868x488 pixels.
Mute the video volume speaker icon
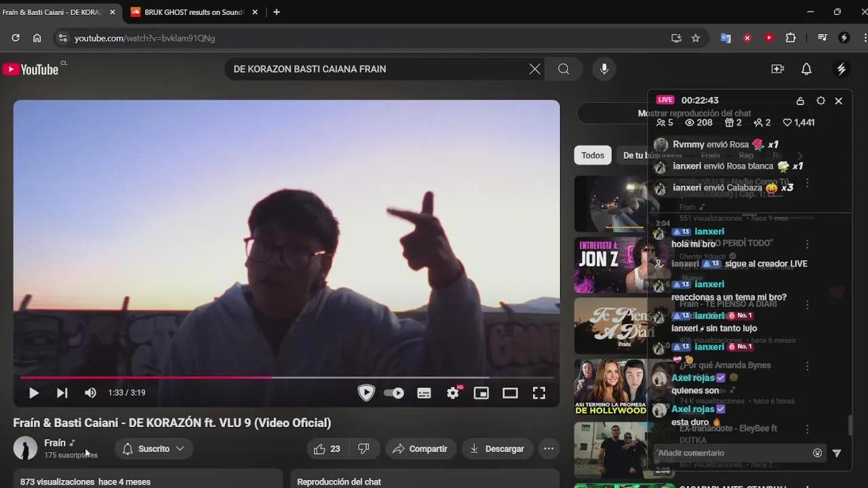tap(90, 393)
